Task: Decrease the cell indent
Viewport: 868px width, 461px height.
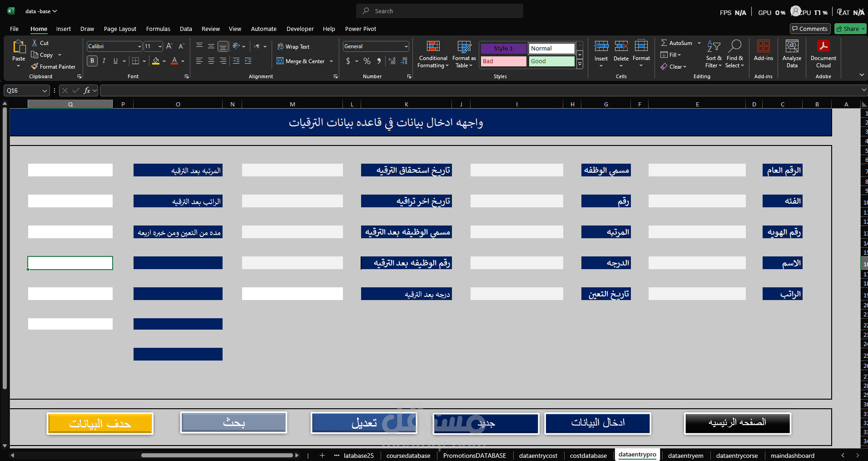Action: (x=236, y=61)
